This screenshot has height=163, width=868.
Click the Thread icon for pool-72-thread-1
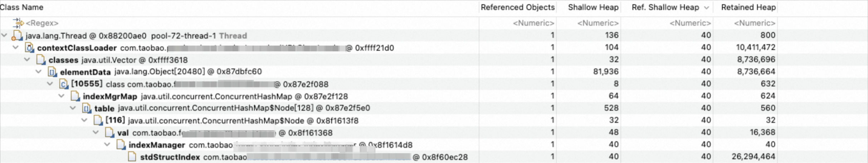(x=17, y=35)
